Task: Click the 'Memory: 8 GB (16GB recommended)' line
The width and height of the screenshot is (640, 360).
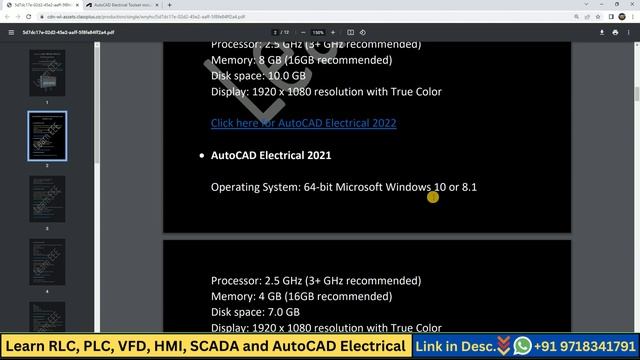Action: pos(301,60)
